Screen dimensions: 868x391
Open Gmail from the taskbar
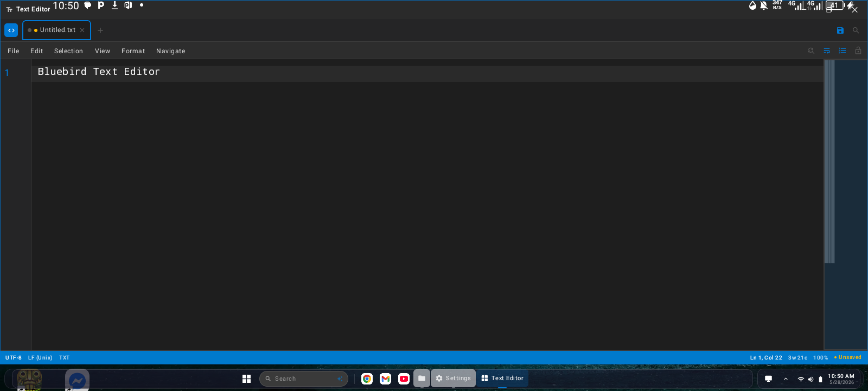click(x=386, y=379)
